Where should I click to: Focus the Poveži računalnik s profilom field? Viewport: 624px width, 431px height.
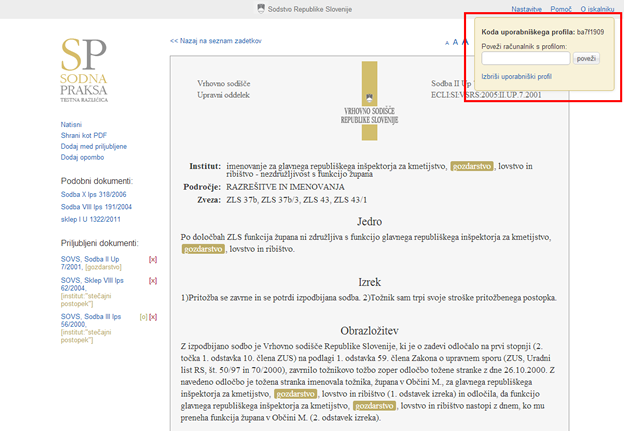pyautogui.click(x=525, y=59)
